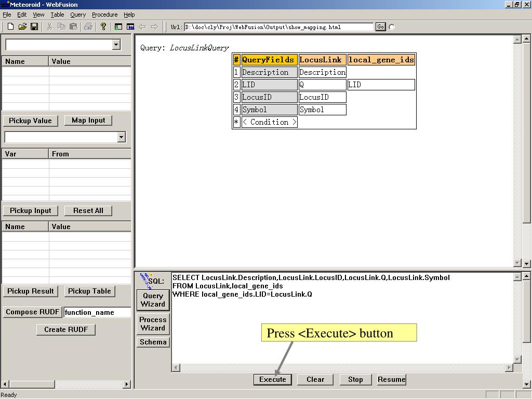Open the View menu
Viewport: 532px width, 399px height.
coord(38,15)
